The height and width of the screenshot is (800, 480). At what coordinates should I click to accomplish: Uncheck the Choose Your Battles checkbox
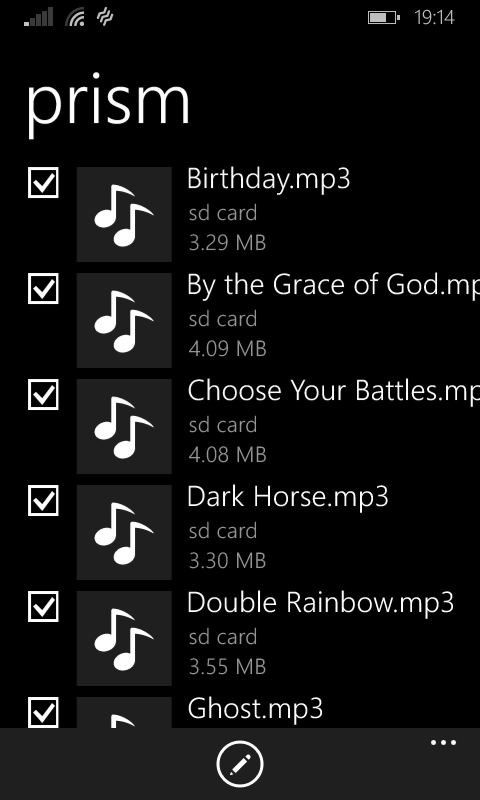[x=43, y=394]
